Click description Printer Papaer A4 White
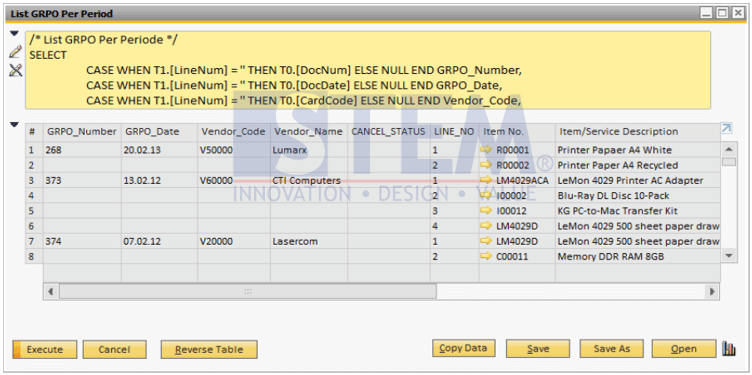 point(637,150)
